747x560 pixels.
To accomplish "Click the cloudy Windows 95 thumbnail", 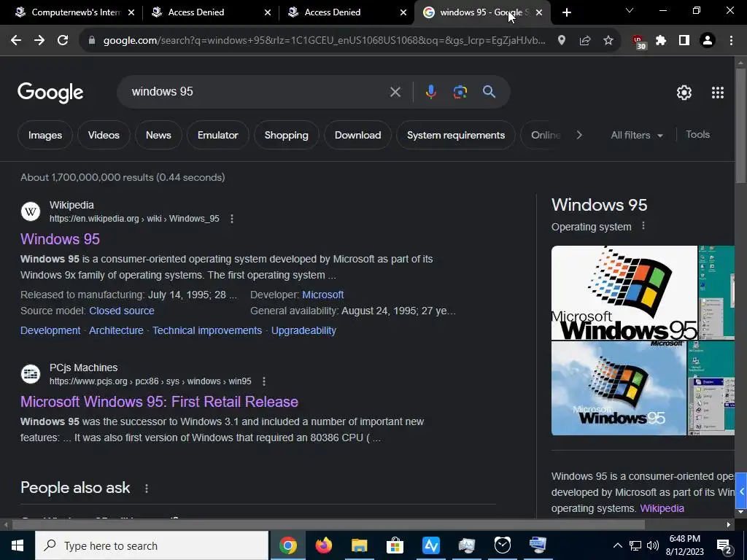I will tap(619, 388).
